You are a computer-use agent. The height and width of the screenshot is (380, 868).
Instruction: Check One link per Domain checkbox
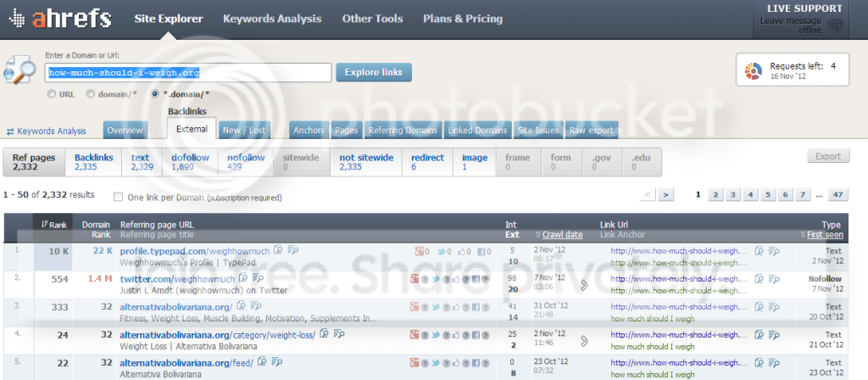pyautogui.click(x=118, y=197)
